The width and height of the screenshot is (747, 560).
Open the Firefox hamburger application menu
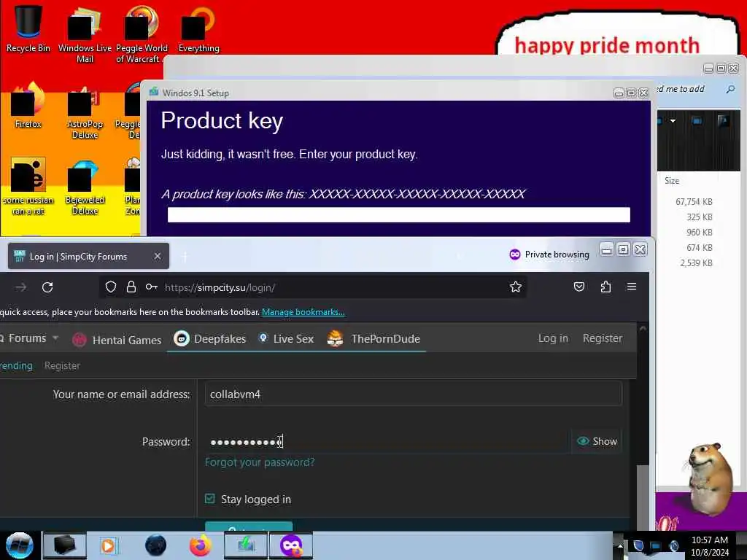coord(632,287)
